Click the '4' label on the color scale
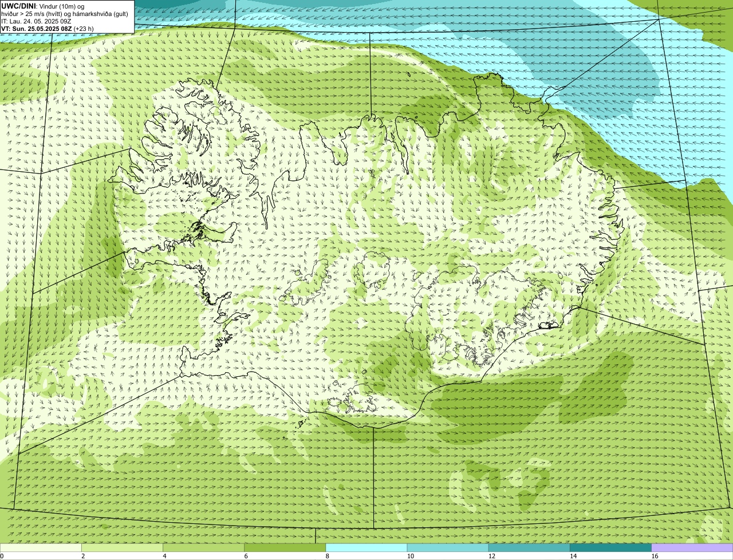Viewport: 733px width, 560px height. [x=164, y=556]
